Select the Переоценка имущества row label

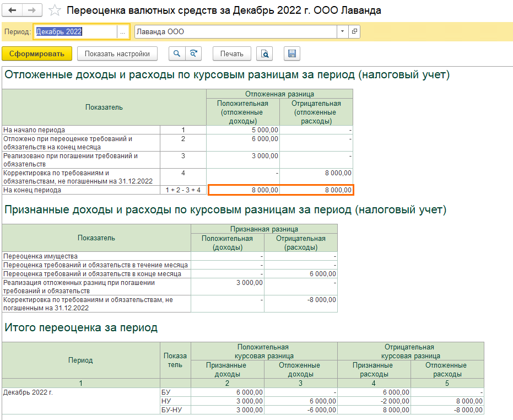(x=96, y=256)
